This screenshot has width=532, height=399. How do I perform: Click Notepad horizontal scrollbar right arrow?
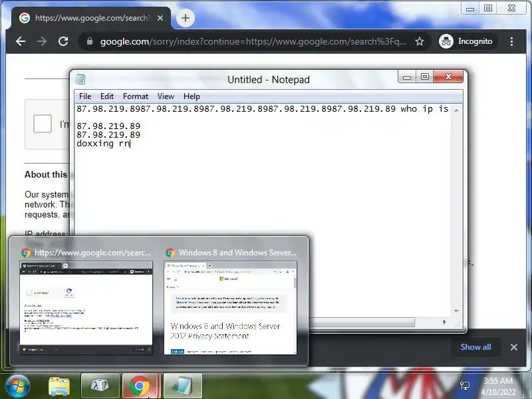[444, 322]
